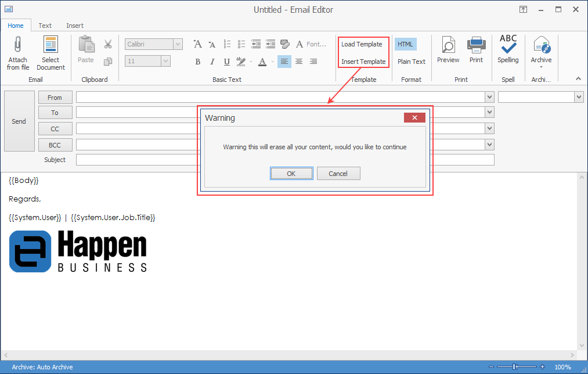Apply bulleted list formatting
Image resolution: width=588 pixels, height=374 pixels.
click(241, 44)
